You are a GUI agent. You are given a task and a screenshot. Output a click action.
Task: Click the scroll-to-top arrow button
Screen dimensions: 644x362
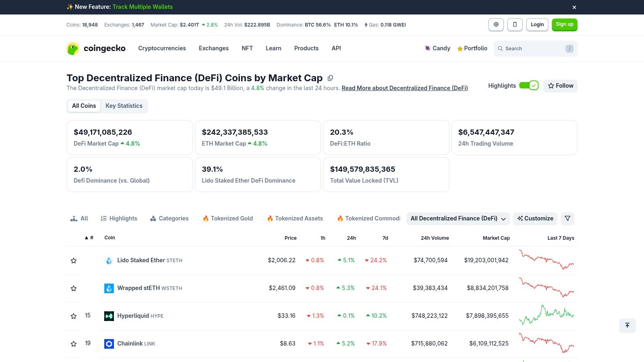pos(627,325)
